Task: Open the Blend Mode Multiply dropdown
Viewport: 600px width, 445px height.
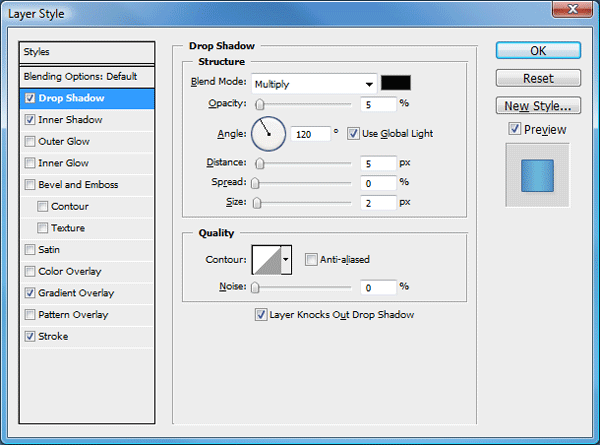Action: [314, 84]
